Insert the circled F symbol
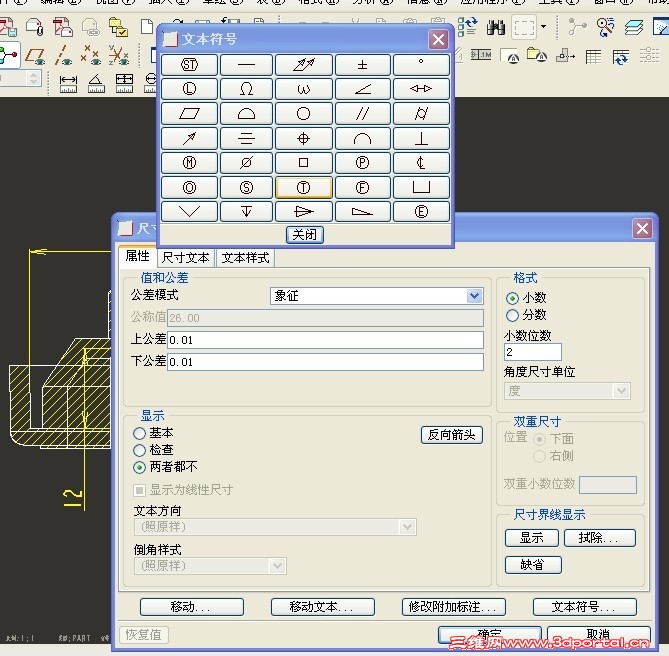 click(362, 188)
